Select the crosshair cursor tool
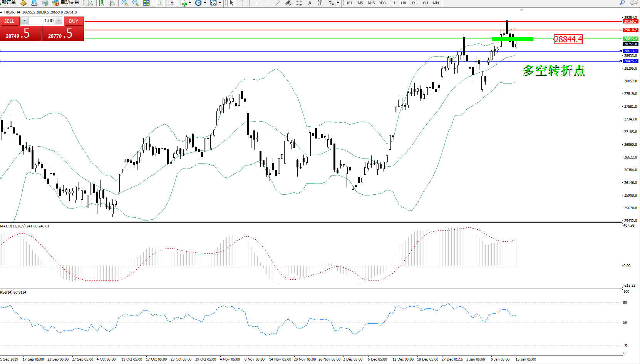 [x=243, y=3]
